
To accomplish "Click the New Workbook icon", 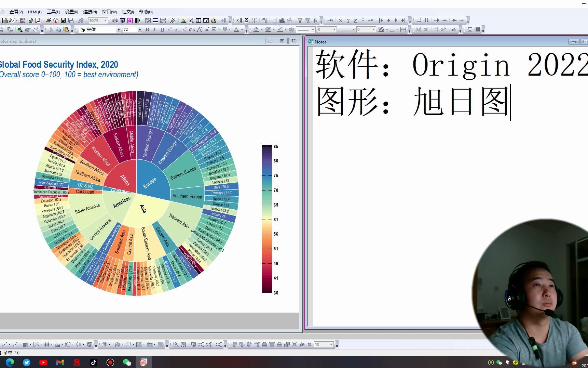I will tap(5, 21).
